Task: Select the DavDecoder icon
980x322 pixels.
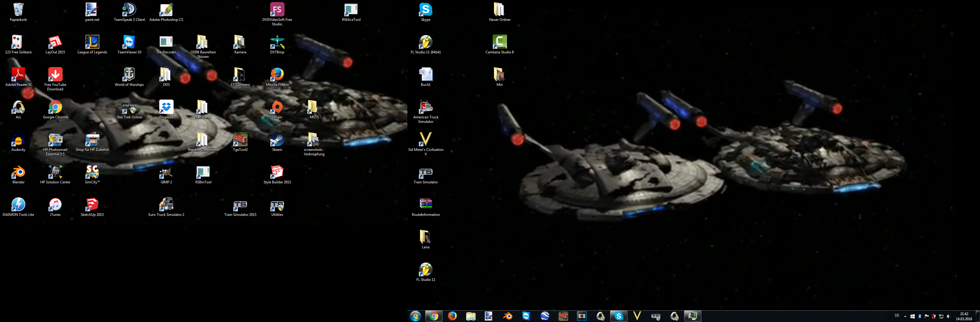Action: (166, 44)
